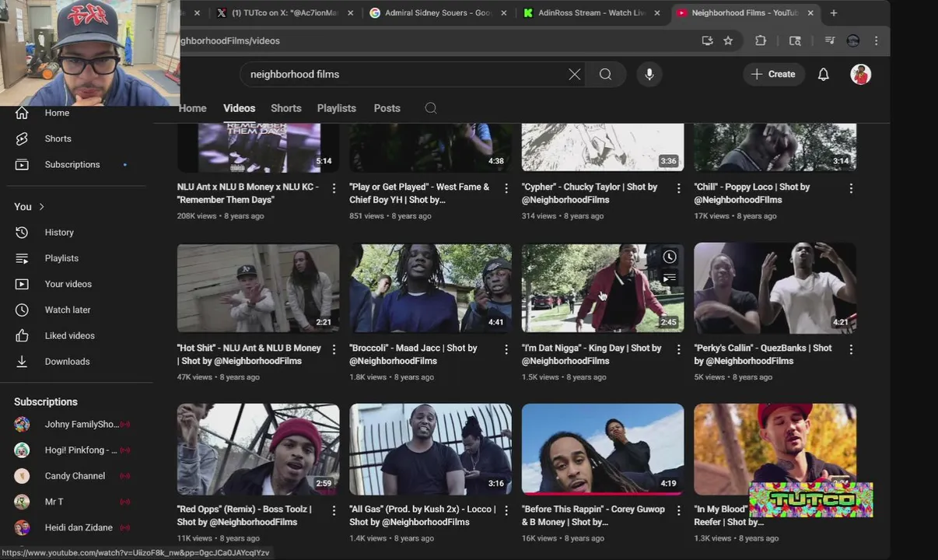
Task: Open NLU Ant Remember Them Days title
Action: [247, 193]
